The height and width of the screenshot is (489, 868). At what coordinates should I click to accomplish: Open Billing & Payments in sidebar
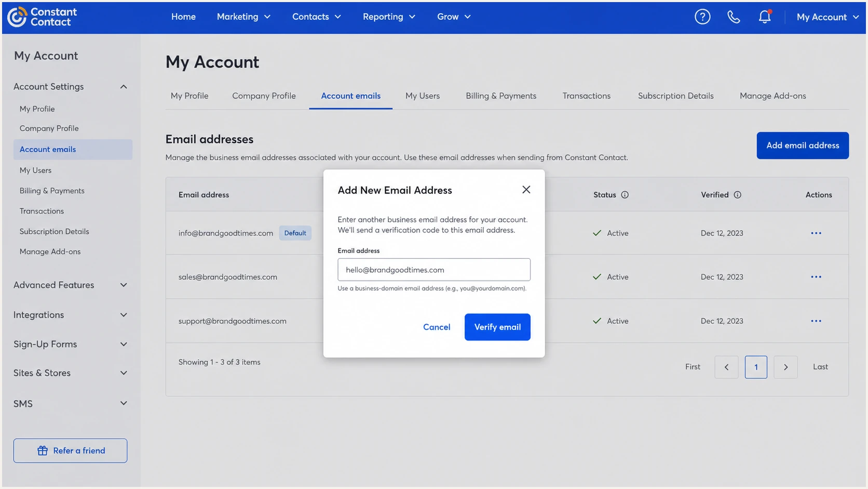coord(52,191)
